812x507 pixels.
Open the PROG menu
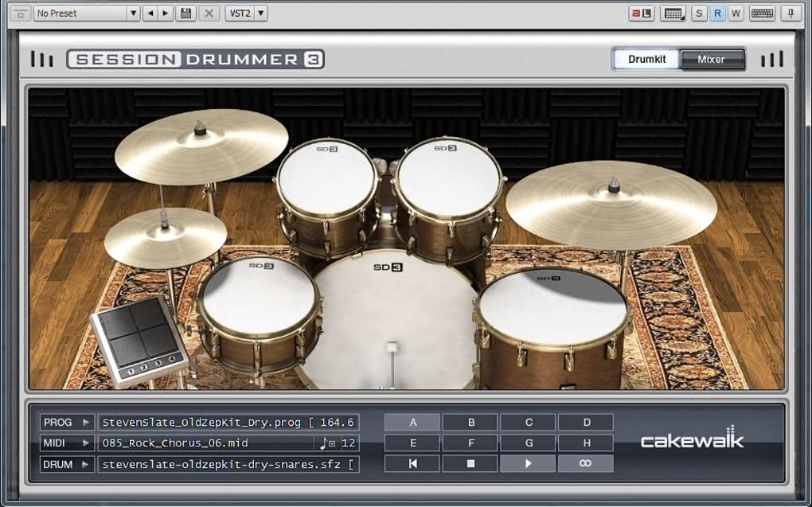pyautogui.click(x=67, y=422)
